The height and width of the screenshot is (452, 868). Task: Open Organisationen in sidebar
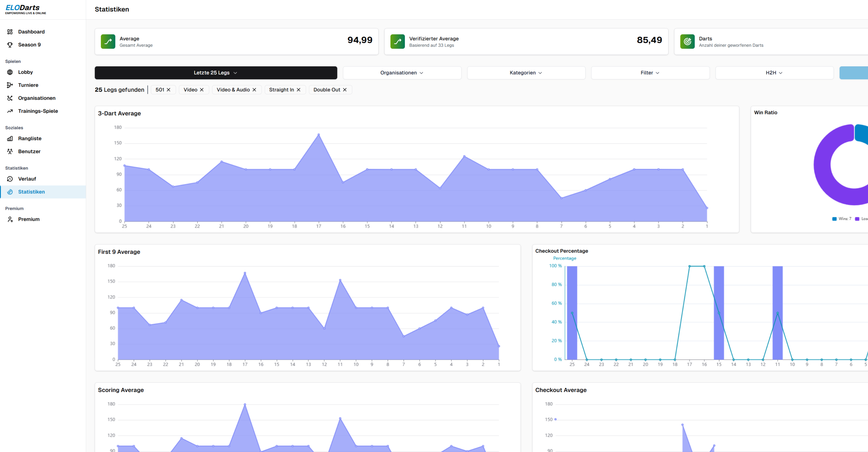point(43,98)
